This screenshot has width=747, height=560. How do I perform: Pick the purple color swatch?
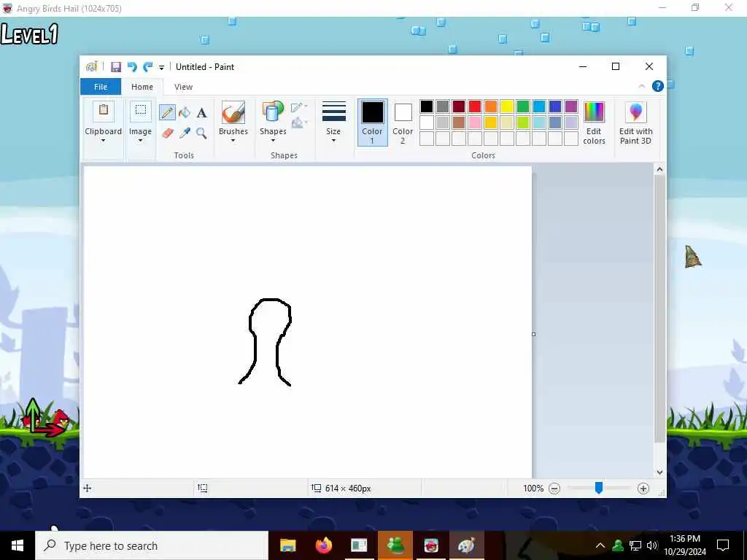point(571,106)
